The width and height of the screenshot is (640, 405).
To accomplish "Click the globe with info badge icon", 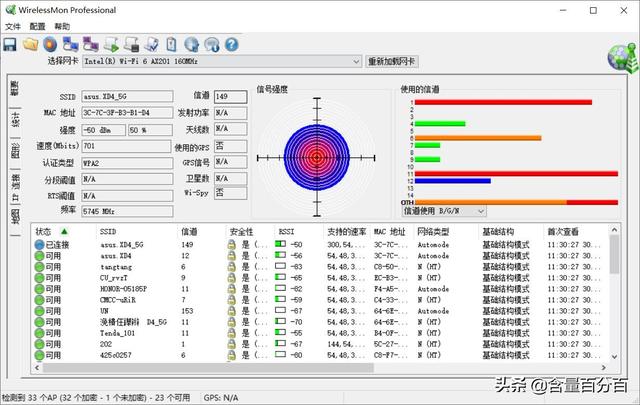I will pos(212,44).
